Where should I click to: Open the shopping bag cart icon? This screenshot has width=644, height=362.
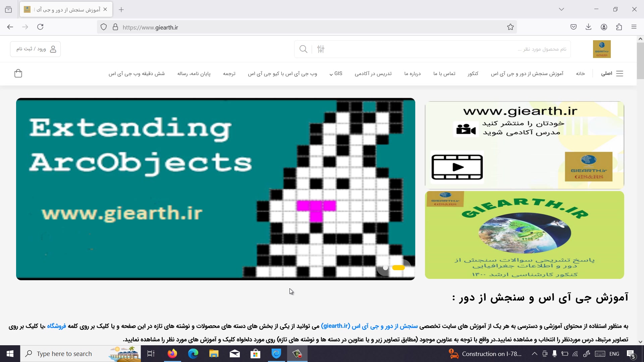pos(18,73)
